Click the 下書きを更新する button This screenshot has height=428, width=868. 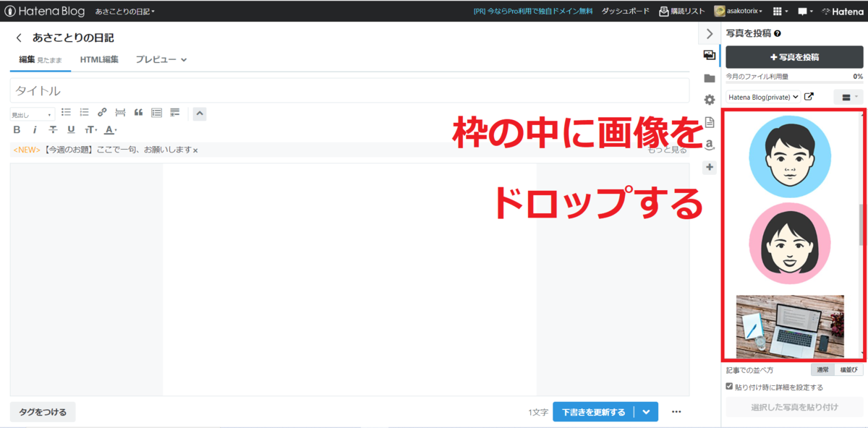[593, 411]
